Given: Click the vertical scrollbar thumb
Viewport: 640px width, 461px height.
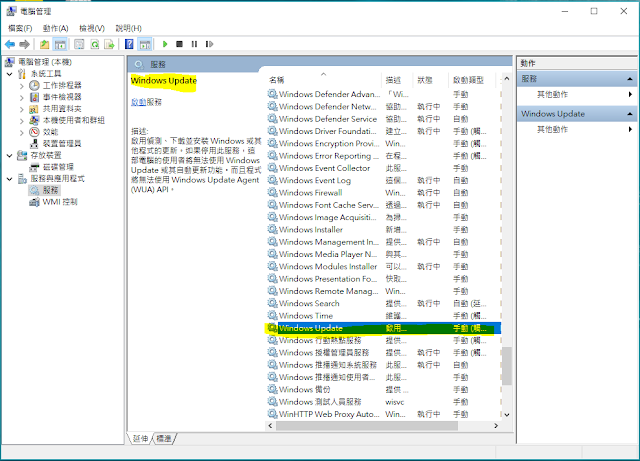Looking at the screenshot, I should click(x=507, y=366).
